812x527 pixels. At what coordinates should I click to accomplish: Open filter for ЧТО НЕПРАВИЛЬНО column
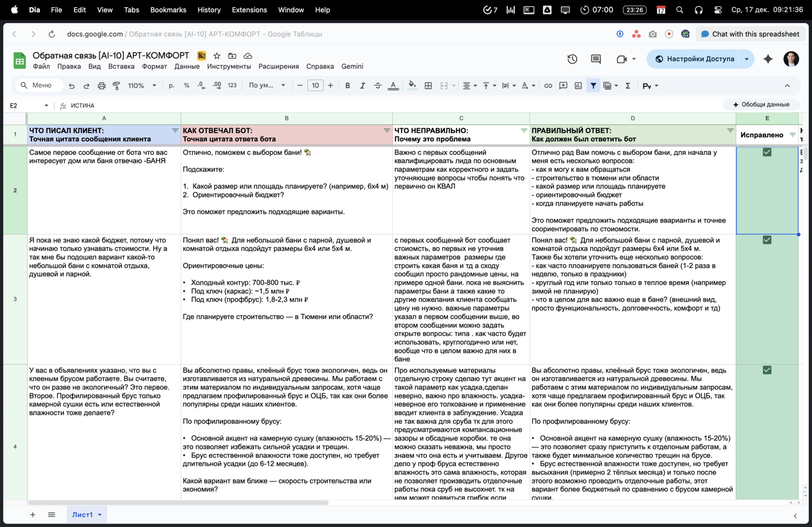524,130
